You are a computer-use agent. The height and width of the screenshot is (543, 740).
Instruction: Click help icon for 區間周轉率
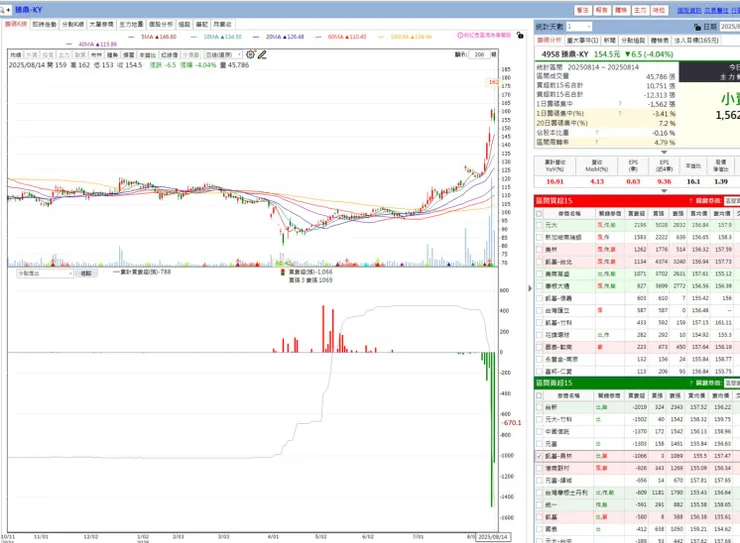597,142
